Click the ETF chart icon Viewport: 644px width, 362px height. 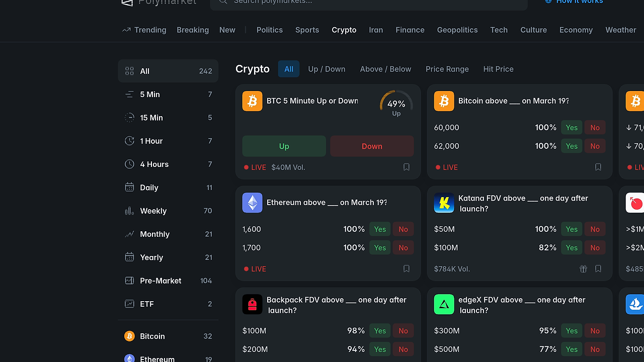pyautogui.click(x=129, y=304)
